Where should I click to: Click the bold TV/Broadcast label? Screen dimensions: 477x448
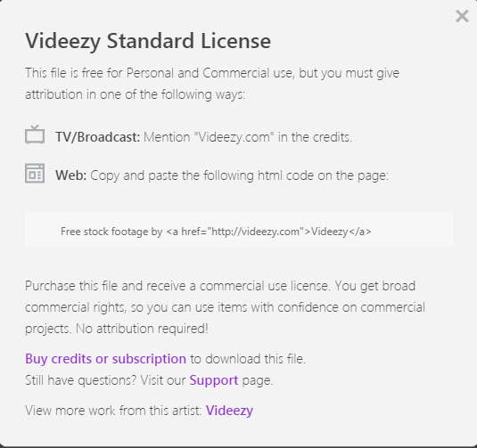[98, 137]
